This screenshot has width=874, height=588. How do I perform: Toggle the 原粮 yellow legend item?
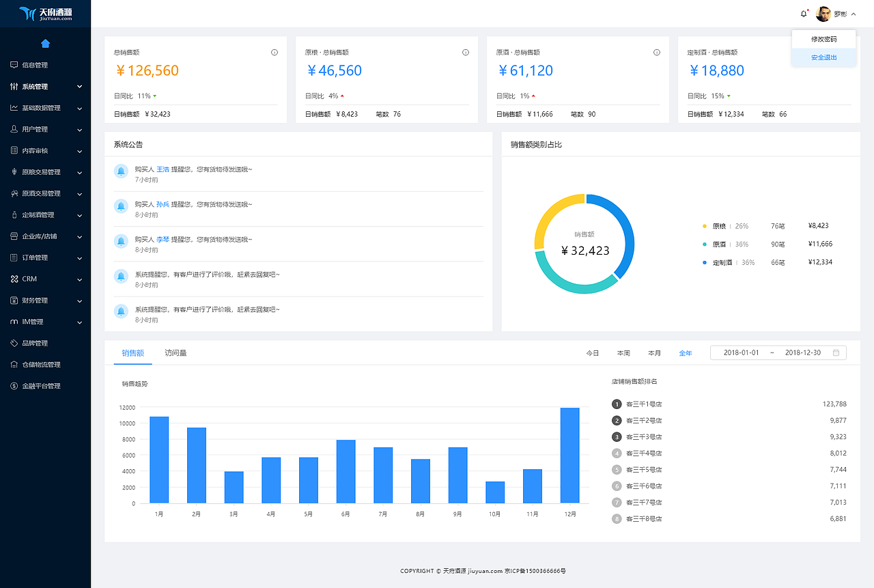pyautogui.click(x=720, y=225)
